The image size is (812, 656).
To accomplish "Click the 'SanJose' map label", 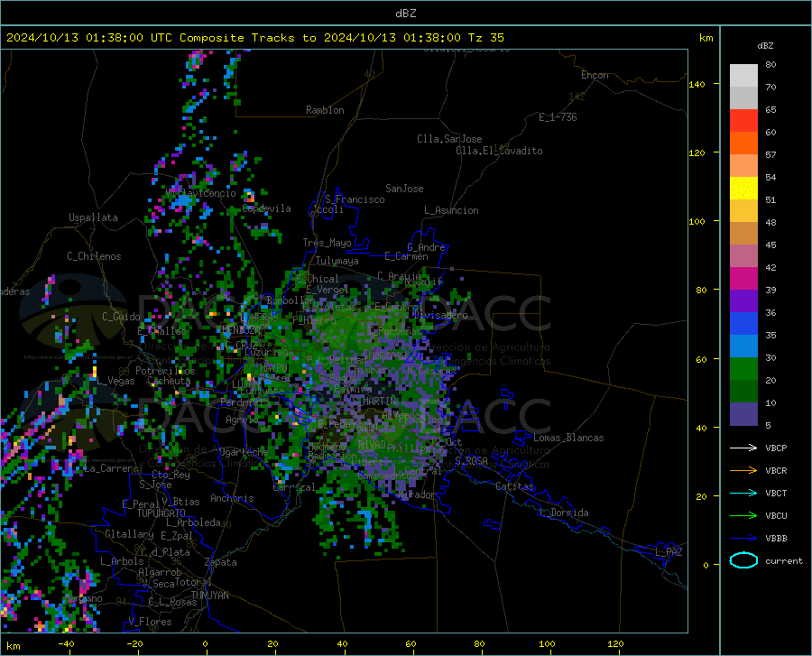I will (x=404, y=189).
